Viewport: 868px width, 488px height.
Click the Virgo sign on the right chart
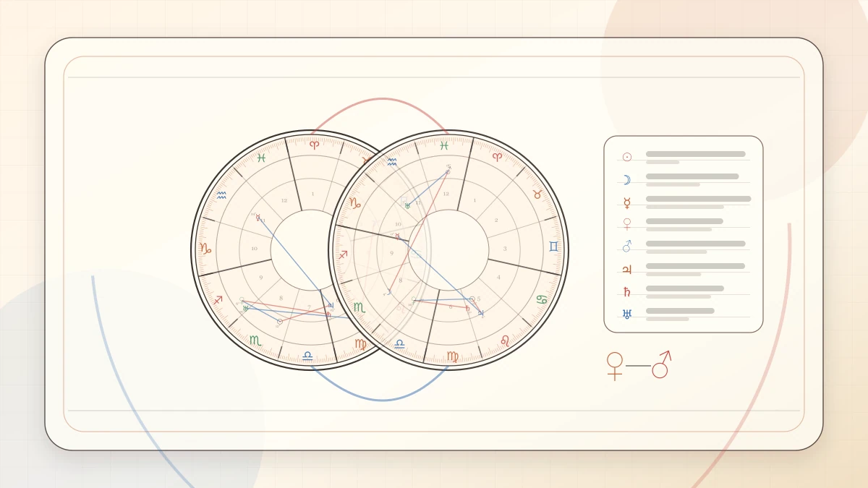coord(453,356)
